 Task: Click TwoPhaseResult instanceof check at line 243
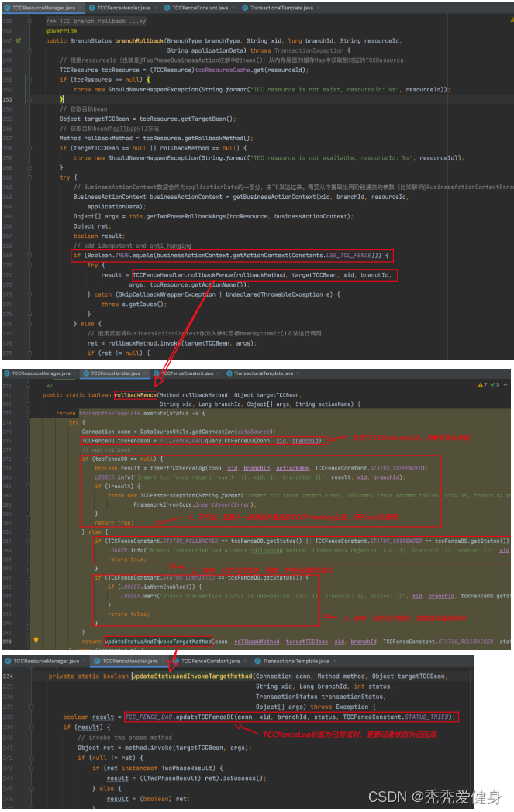pos(191,769)
